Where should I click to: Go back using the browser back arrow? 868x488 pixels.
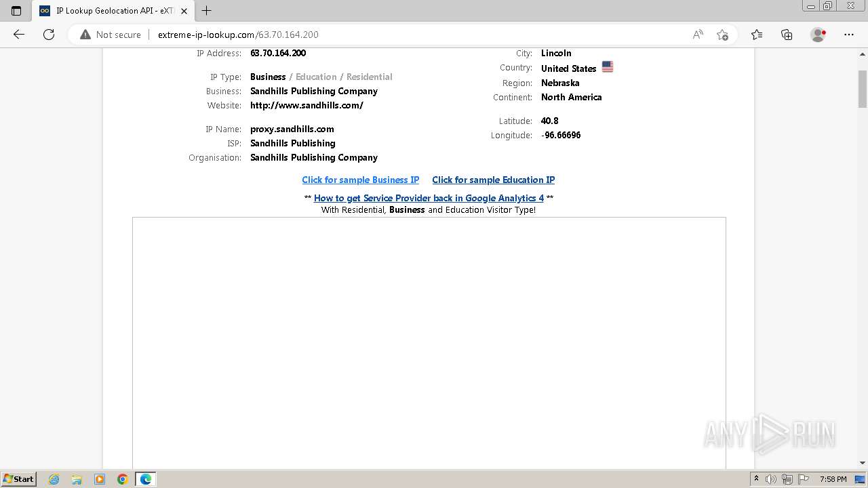(19, 35)
